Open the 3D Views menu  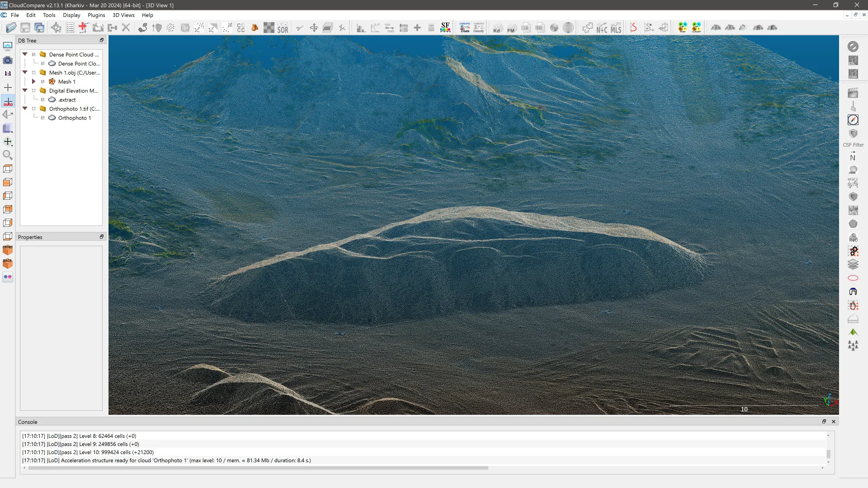pos(123,15)
